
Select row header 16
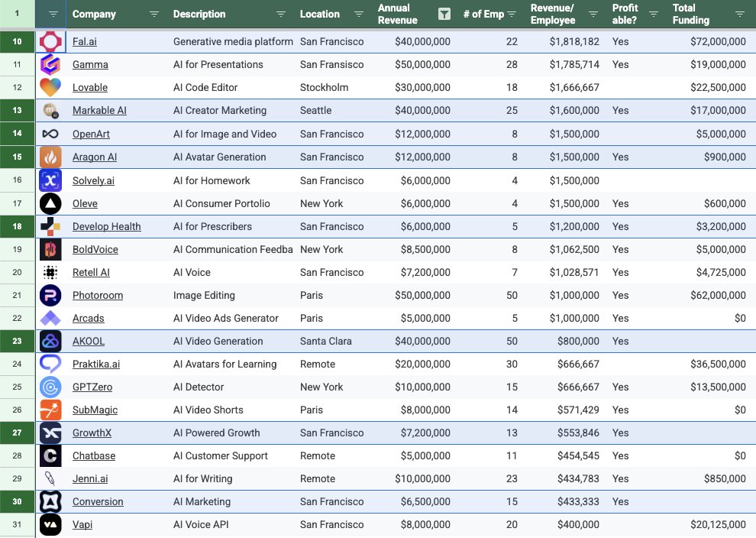pyautogui.click(x=18, y=180)
